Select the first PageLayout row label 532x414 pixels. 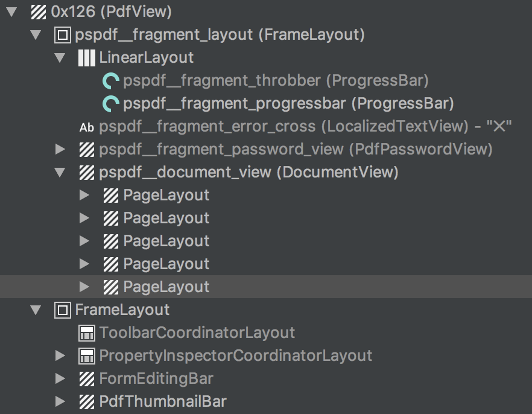coord(166,196)
